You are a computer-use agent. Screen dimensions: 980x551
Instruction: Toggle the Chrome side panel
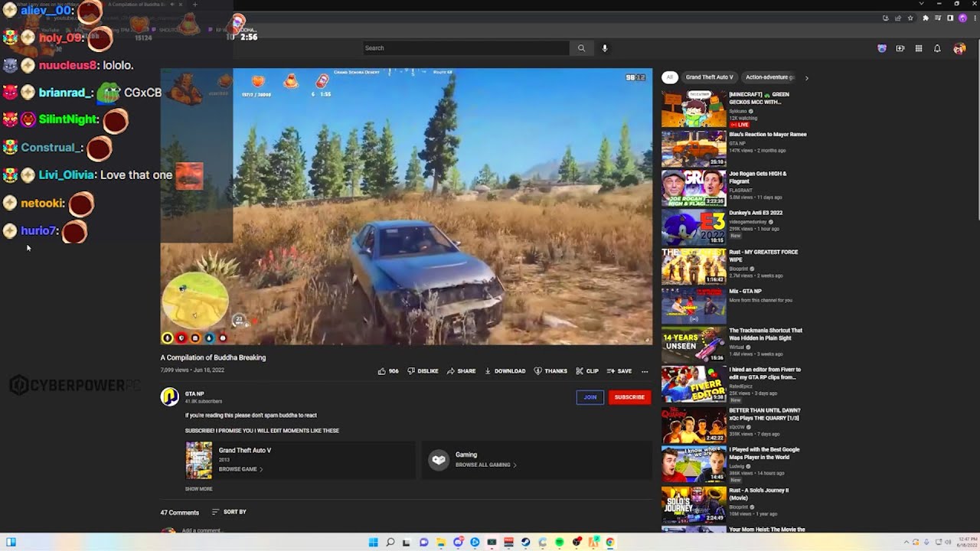pos(950,18)
